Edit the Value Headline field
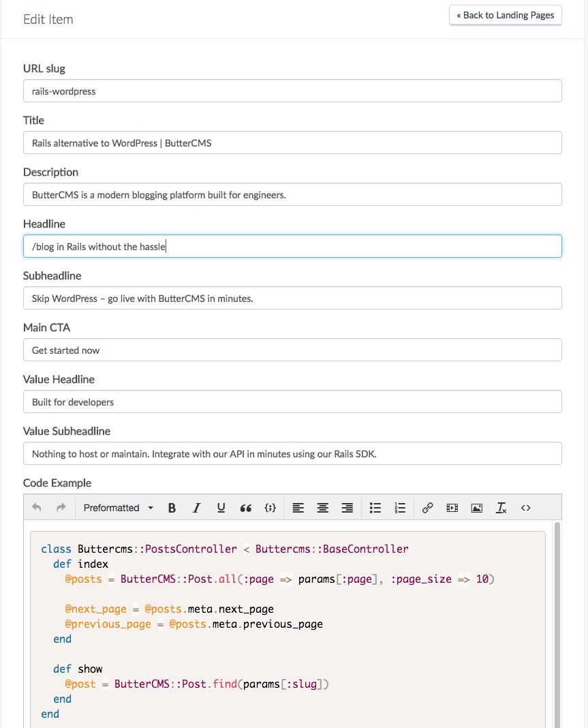The image size is (588, 728). [292, 401]
